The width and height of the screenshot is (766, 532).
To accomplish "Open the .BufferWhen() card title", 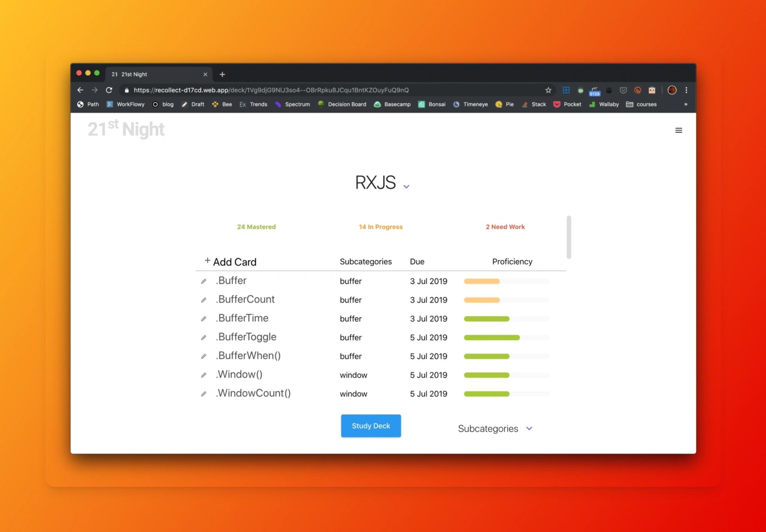I will pos(248,356).
